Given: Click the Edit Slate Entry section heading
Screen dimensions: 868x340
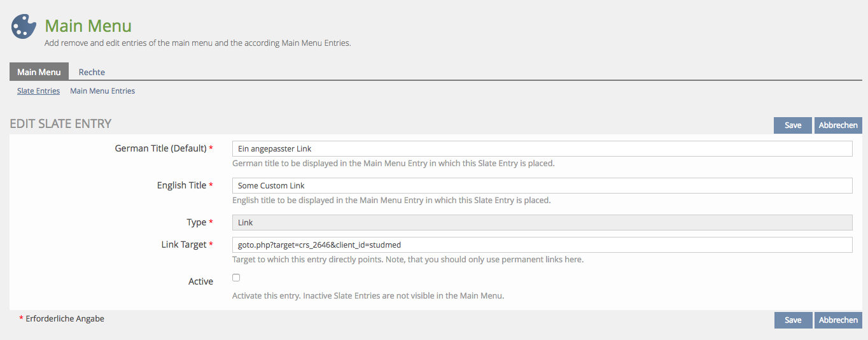Looking at the screenshot, I should [60, 124].
